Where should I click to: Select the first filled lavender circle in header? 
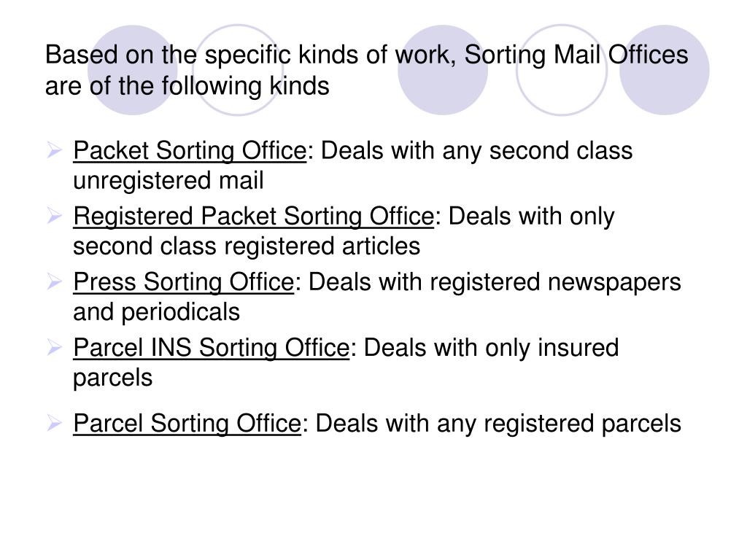133,70
